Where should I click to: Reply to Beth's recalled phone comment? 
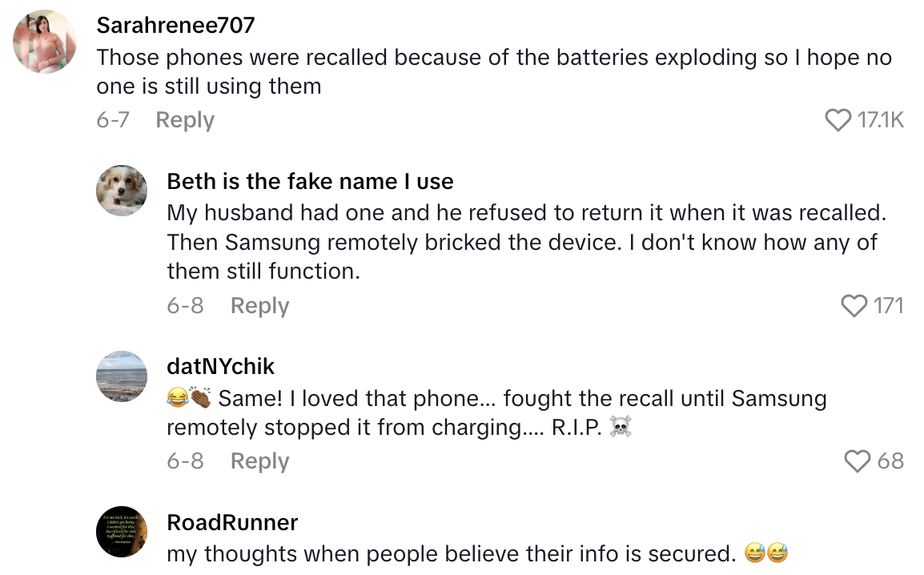tap(259, 305)
